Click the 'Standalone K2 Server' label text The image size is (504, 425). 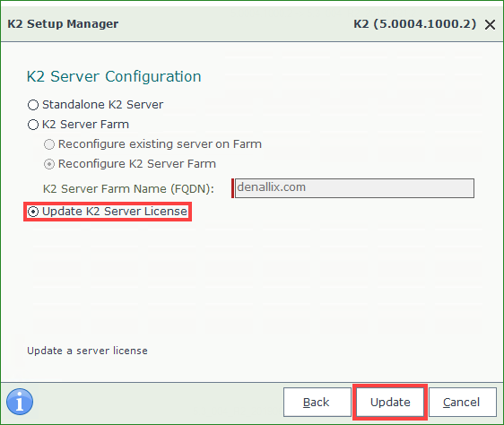pyautogui.click(x=103, y=105)
